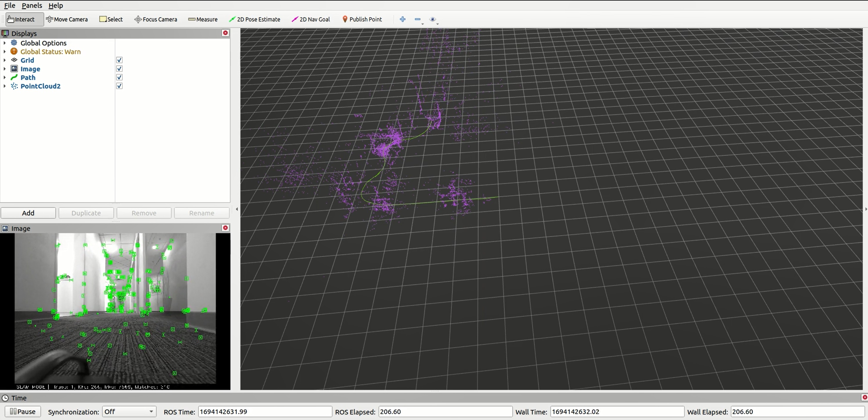Image resolution: width=868 pixels, height=420 pixels.
Task: Expand the Global Options tree item
Action: click(x=5, y=43)
